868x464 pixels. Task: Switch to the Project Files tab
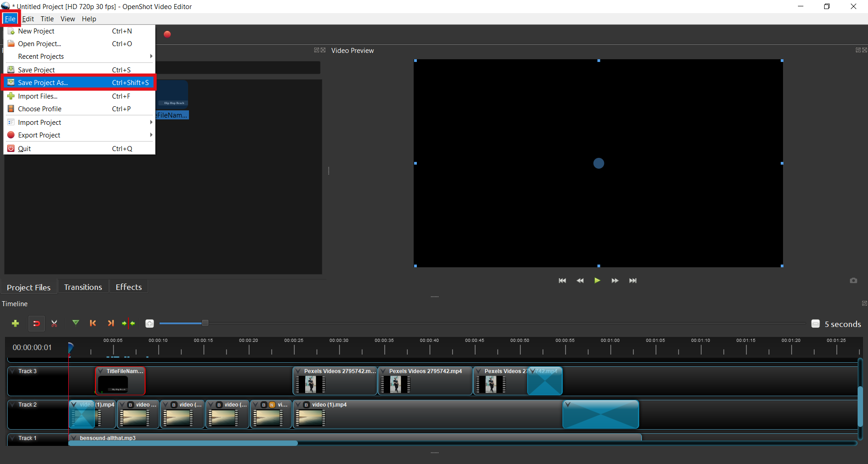tap(28, 287)
